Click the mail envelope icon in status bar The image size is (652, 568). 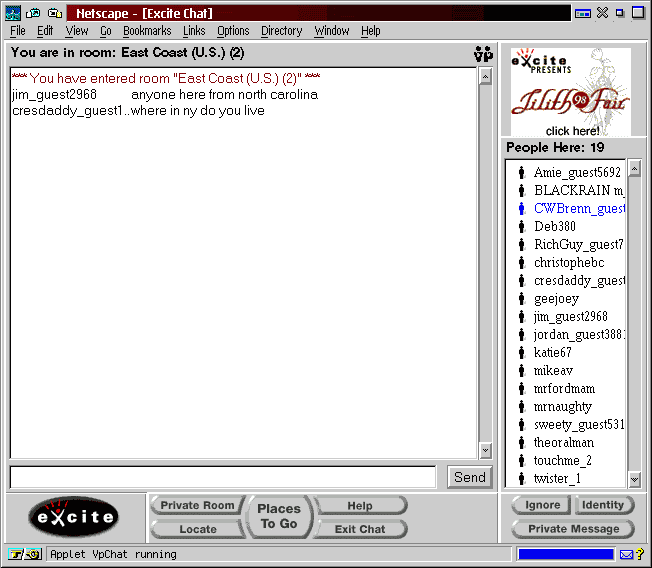click(626, 554)
